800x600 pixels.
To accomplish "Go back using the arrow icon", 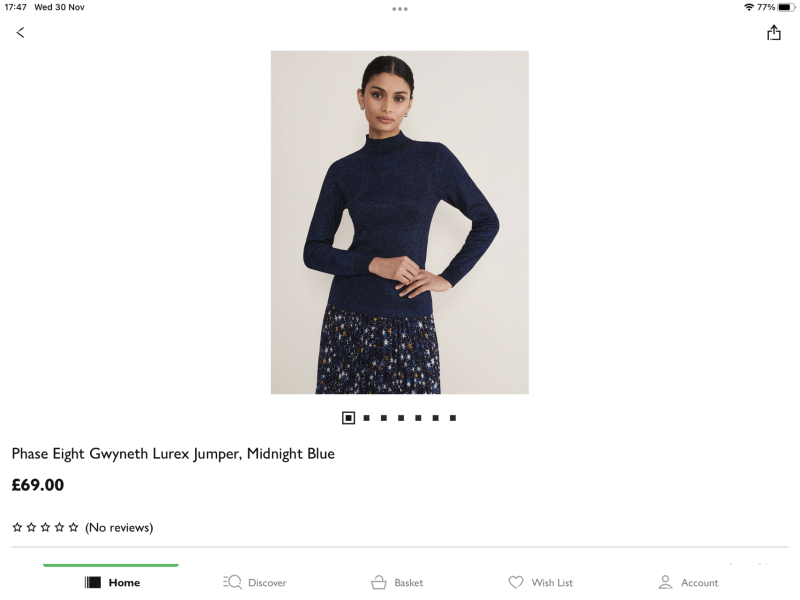I will (20, 33).
